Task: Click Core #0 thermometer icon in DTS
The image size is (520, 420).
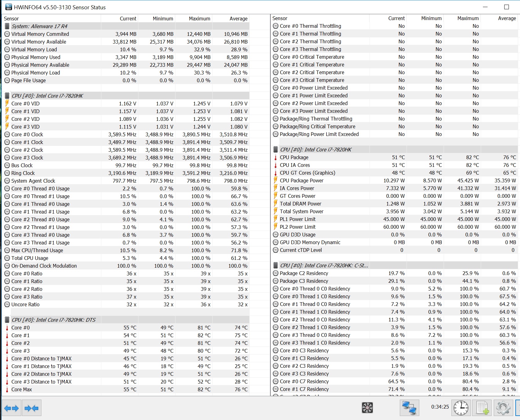Action: coord(7,328)
